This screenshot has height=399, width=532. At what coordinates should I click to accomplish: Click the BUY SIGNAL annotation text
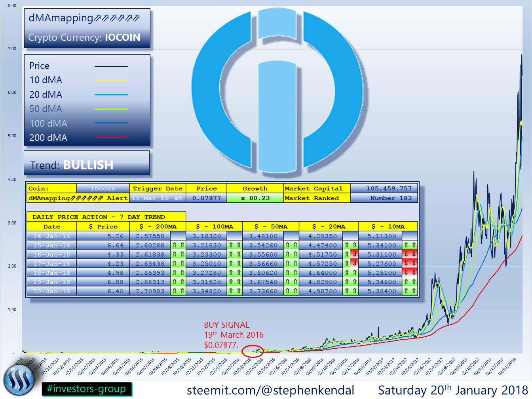234,335
